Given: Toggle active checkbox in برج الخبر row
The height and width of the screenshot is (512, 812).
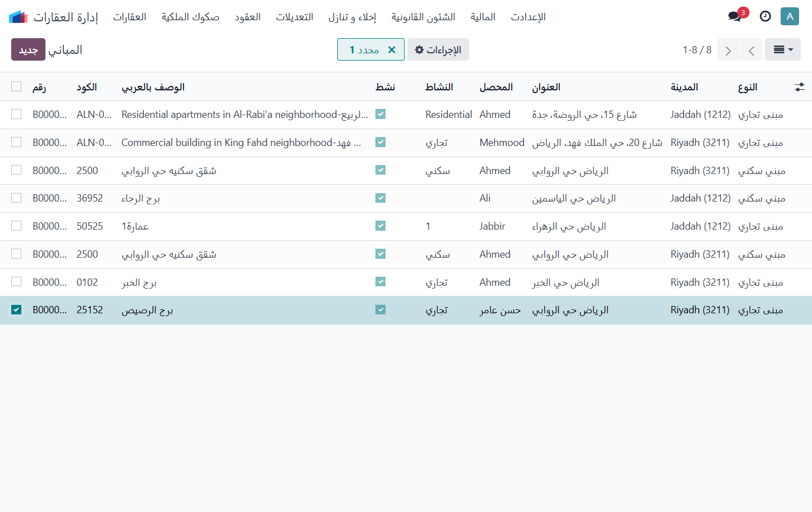Looking at the screenshot, I should point(380,282).
